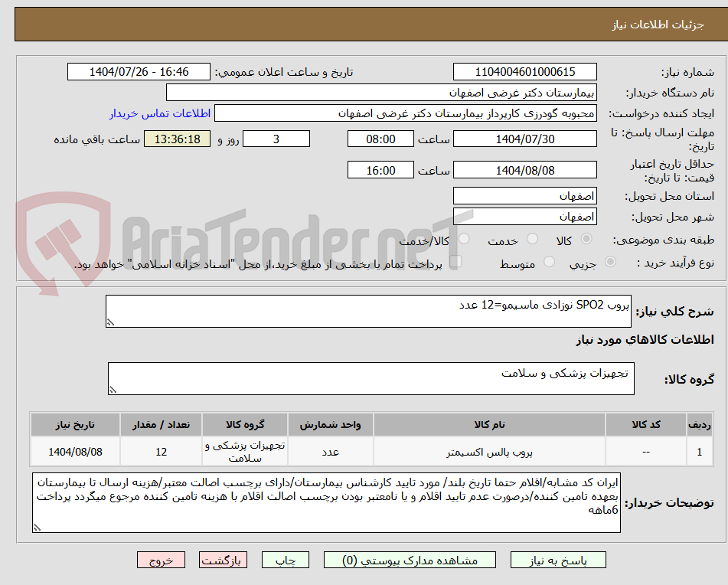Click the unit cell عدد

click(330, 452)
